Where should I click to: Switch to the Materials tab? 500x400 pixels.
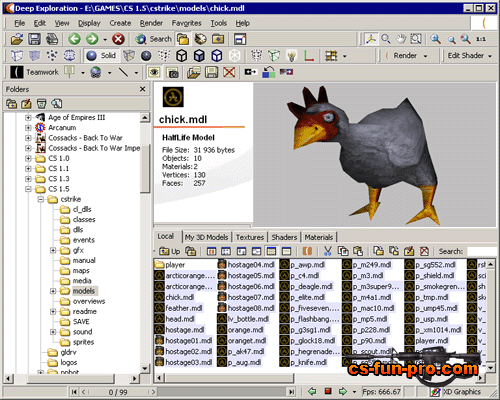[319, 237]
